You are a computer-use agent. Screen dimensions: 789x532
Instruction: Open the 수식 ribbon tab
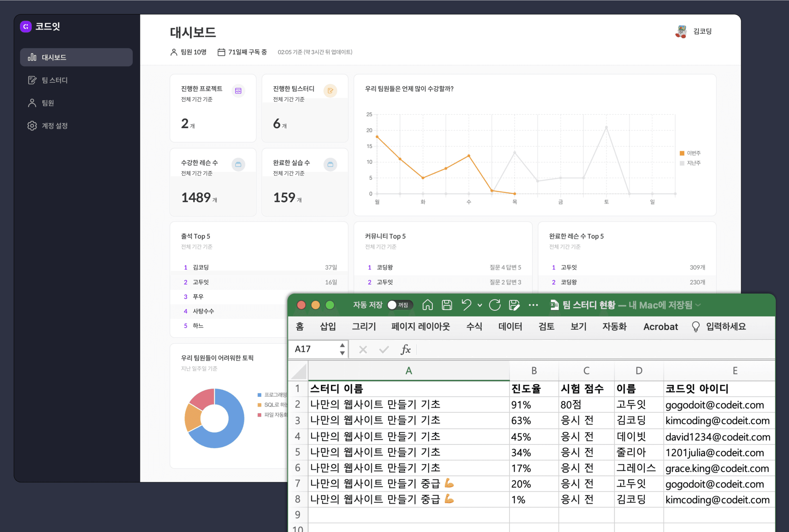474,326
